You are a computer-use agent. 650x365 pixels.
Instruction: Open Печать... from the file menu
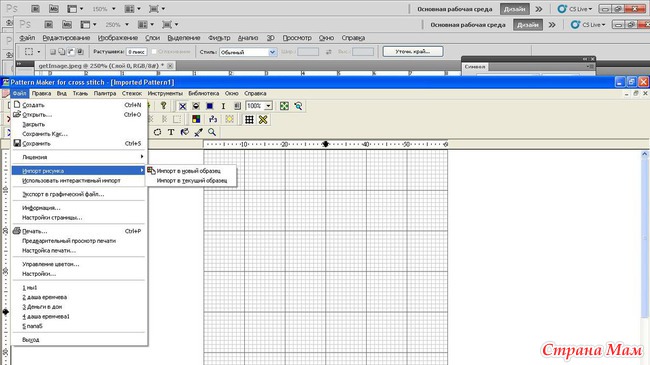pos(34,231)
